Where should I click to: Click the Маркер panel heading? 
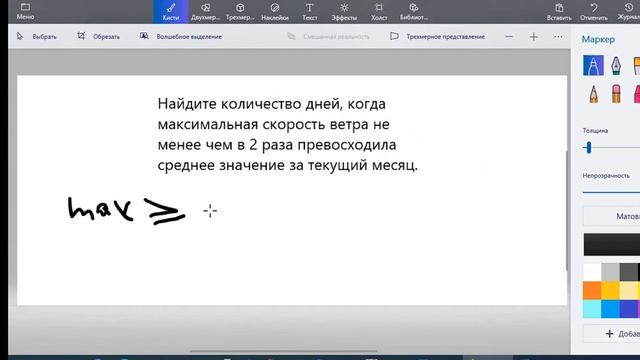tap(598, 39)
